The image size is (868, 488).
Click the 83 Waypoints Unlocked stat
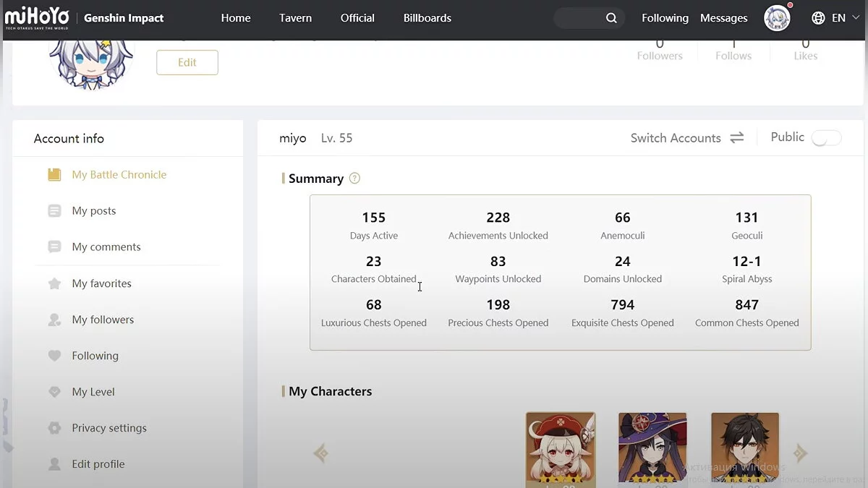click(498, 269)
